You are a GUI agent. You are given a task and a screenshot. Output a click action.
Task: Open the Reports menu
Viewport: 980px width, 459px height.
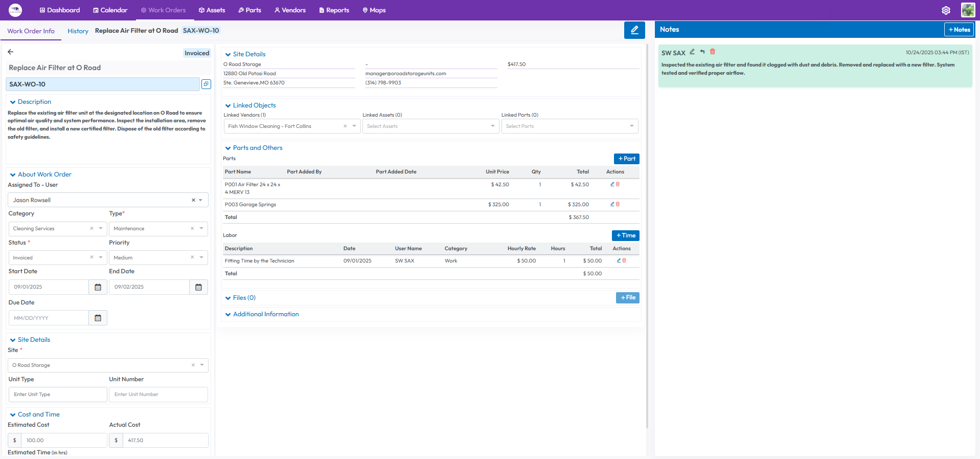(334, 10)
